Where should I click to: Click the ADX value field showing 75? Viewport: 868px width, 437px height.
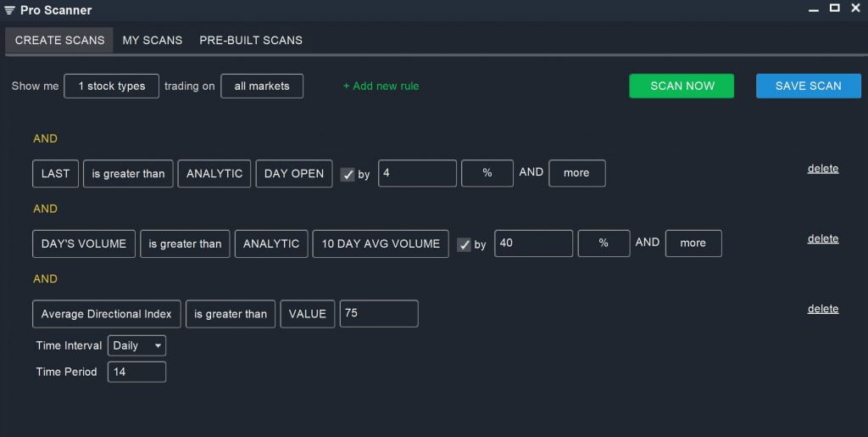click(378, 313)
